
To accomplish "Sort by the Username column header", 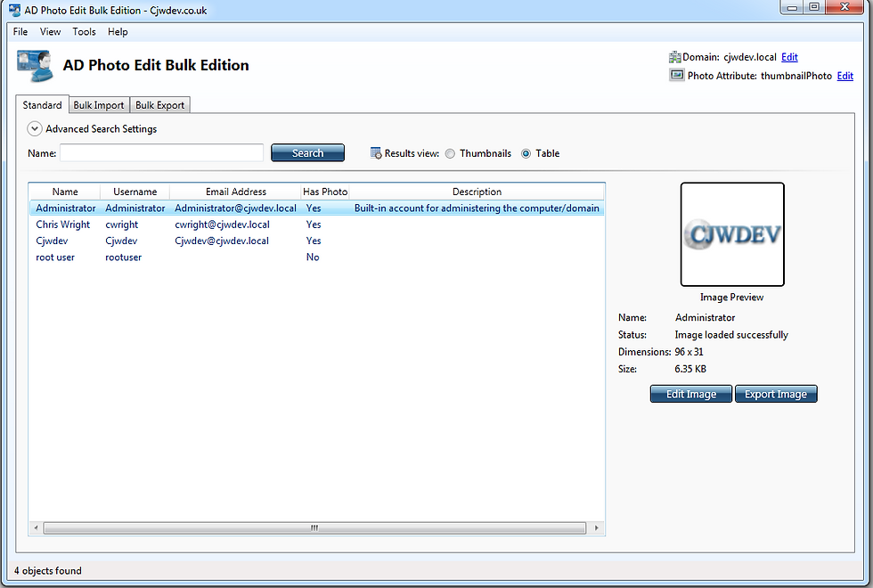I will [x=135, y=192].
